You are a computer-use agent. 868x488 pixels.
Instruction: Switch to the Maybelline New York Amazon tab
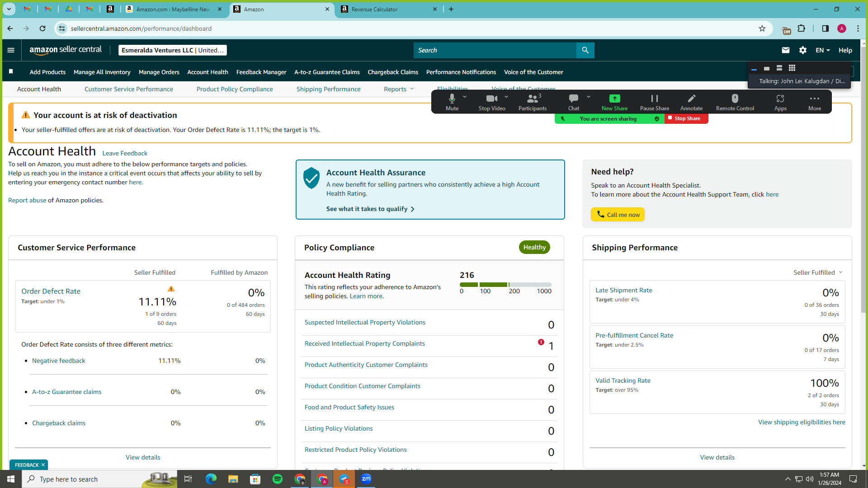[174, 9]
